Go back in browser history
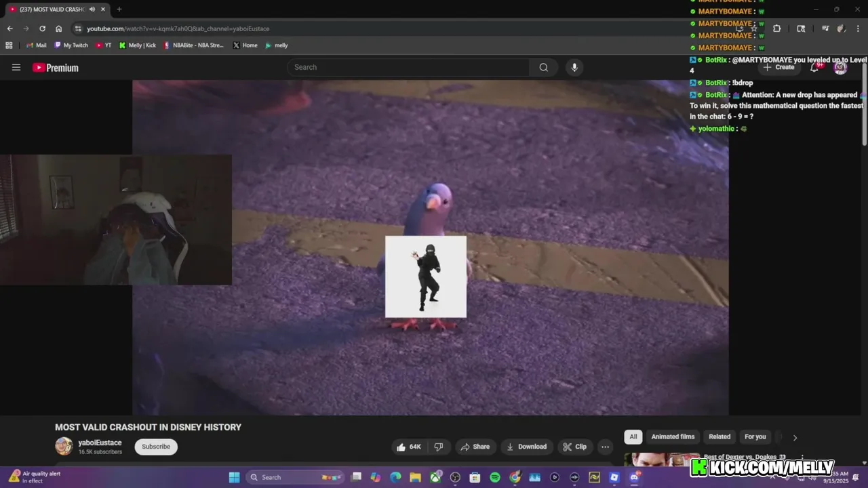This screenshot has height=488, width=868. [x=9, y=28]
